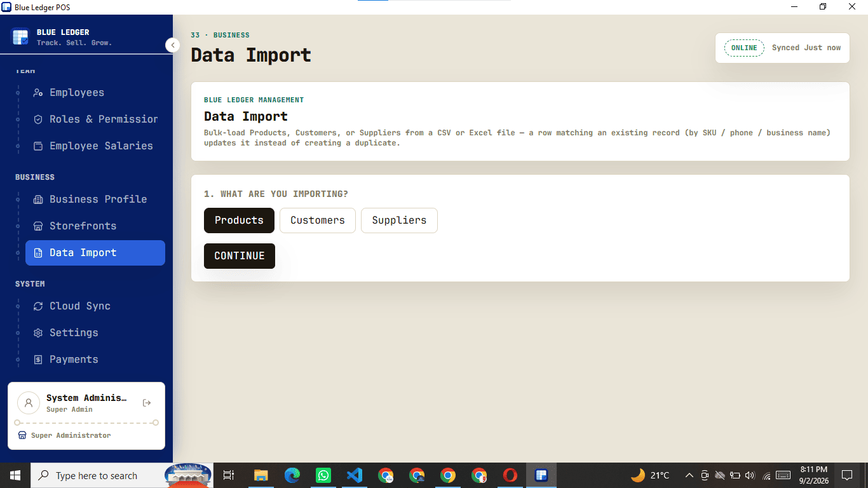Click the '33 · BUSINESS' breadcrumb text
Image resolution: width=868 pixels, height=488 pixels.
tap(220, 35)
